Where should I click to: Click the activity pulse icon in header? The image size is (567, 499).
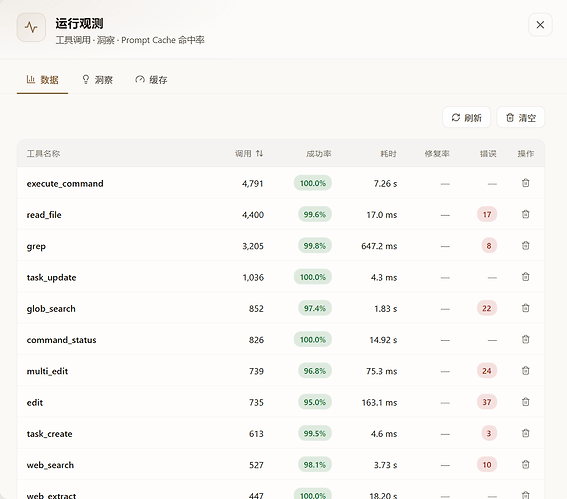coord(31,27)
